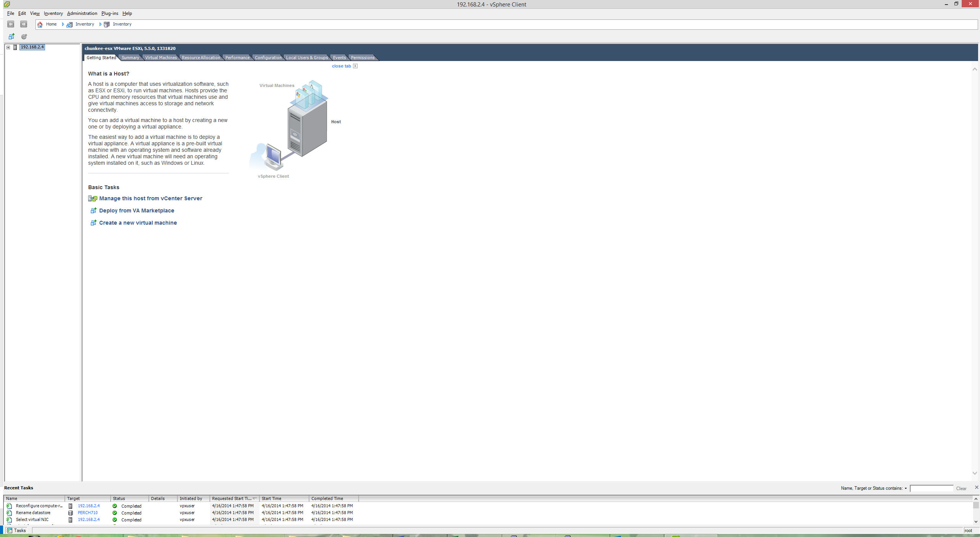Screen dimensions: 980x537
Task: Click the New Virtual Machine toolbar icon
Action: tap(11, 37)
